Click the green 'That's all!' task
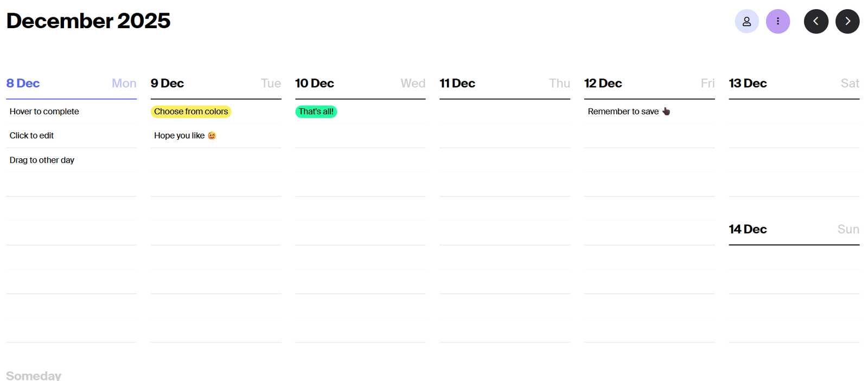The image size is (868, 381). point(316,112)
